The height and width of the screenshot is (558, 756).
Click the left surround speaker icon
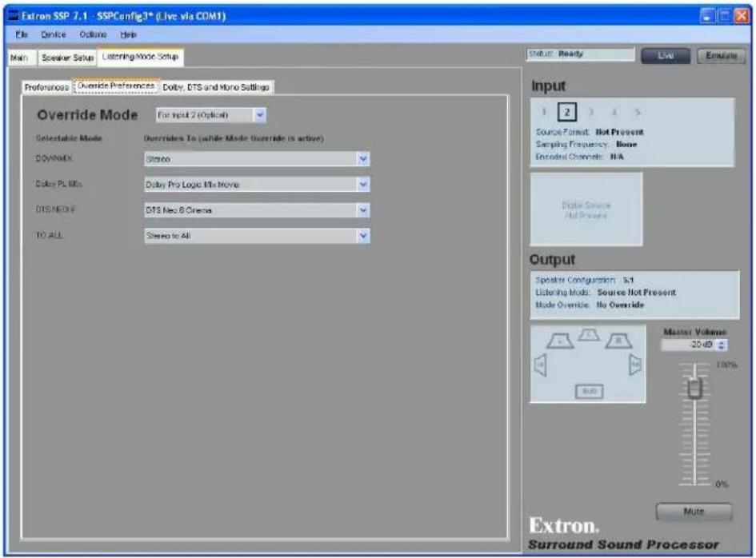pos(541,365)
